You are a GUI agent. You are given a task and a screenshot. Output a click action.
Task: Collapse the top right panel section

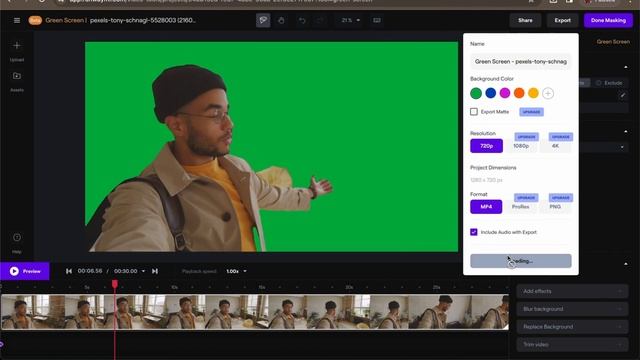pos(626,67)
